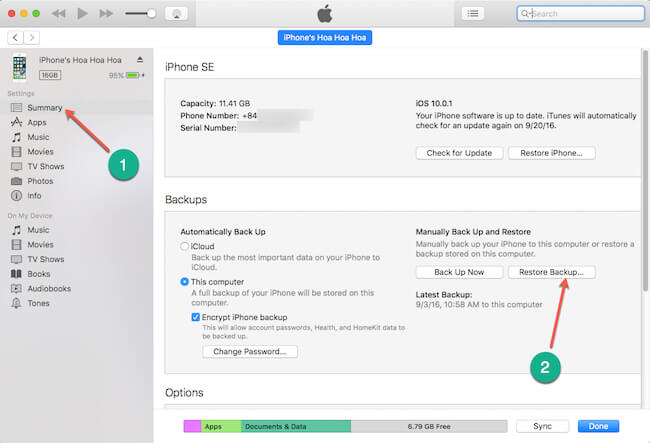Screen dimensions: 650x443
Task: Open Info in the sidebar
Action: point(34,196)
